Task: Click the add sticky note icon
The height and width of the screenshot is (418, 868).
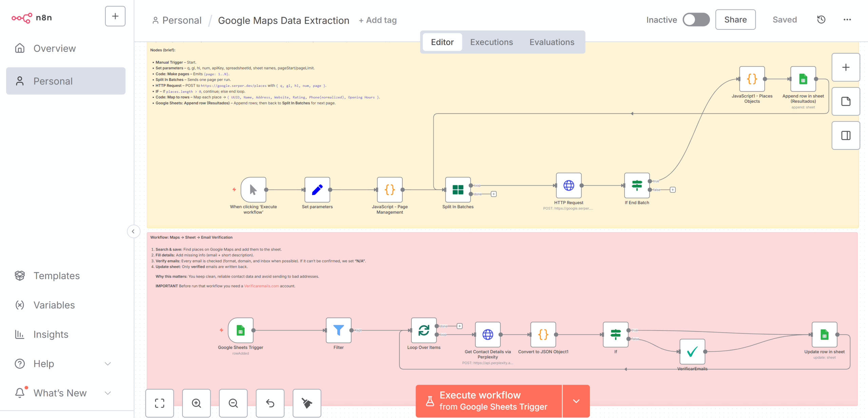Action: [846, 101]
